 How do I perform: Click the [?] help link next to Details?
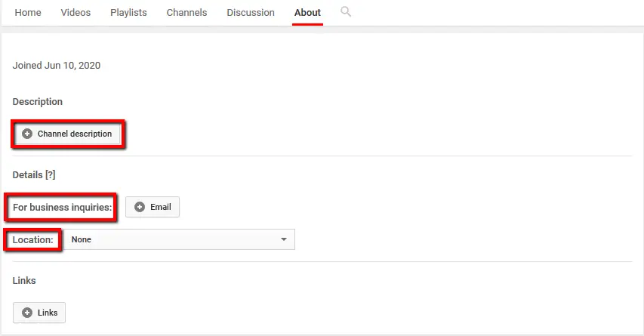(x=50, y=174)
